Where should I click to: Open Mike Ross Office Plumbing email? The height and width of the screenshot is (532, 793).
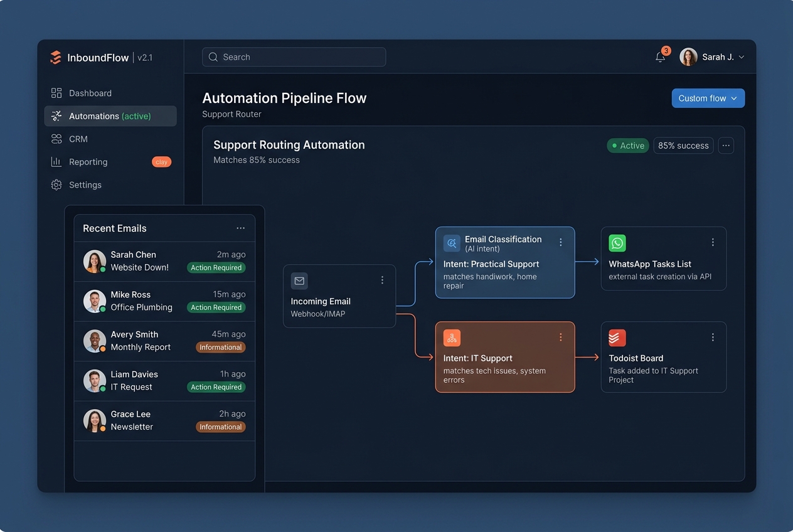164,301
